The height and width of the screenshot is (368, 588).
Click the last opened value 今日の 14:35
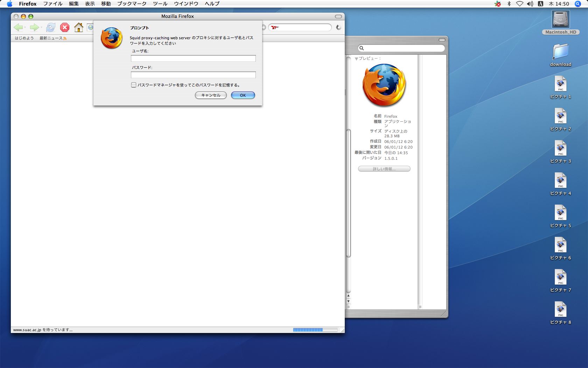396,153
